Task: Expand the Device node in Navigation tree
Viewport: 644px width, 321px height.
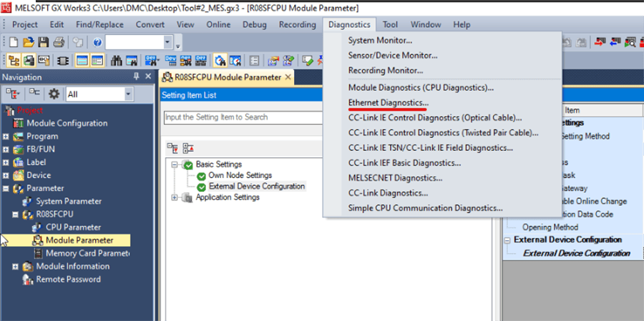Action: pos(6,176)
